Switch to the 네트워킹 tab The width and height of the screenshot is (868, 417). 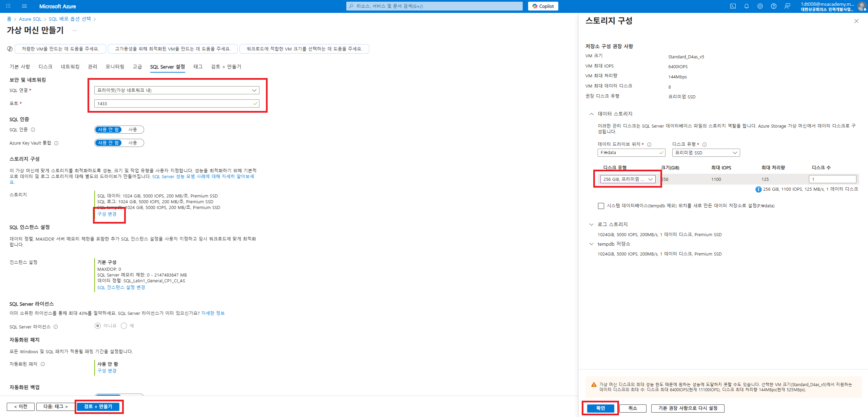[70, 67]
